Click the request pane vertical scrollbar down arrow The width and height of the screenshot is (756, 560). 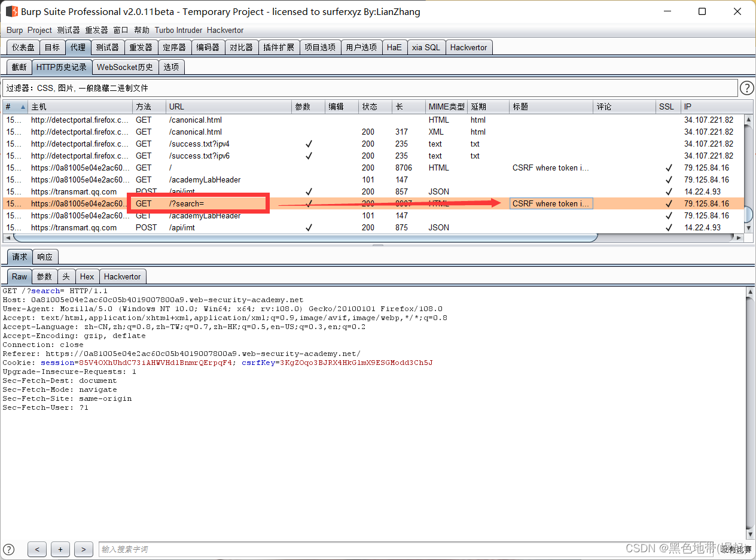(x=751, y=534)
